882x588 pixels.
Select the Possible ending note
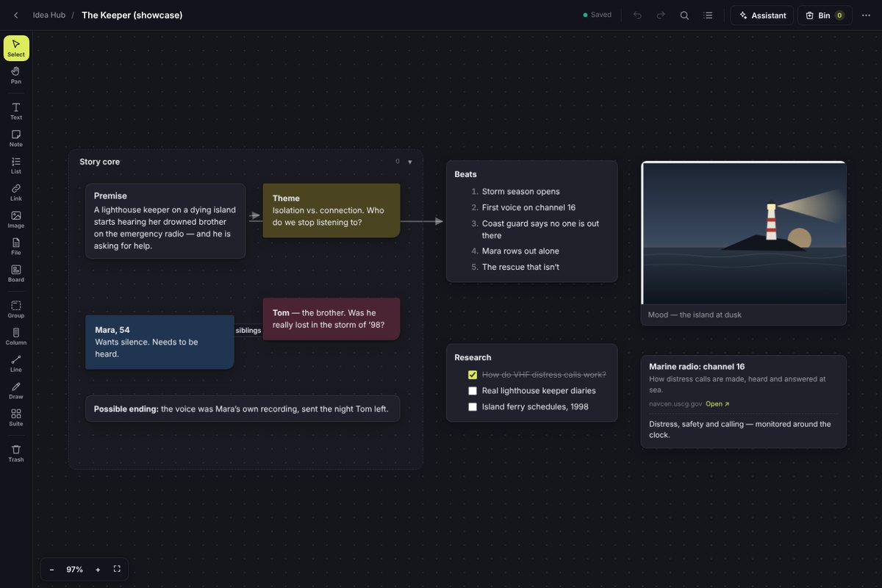pos(243,409)
